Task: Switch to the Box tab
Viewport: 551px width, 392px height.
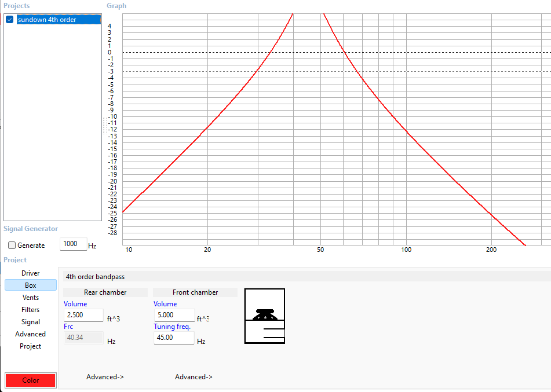Action: (x=31, y=285)
